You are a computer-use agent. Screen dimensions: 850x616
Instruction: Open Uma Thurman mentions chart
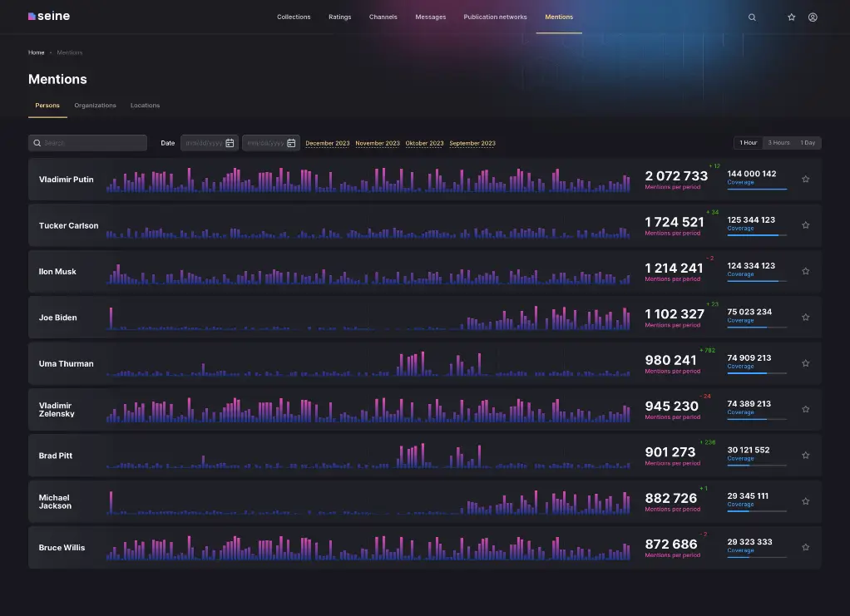[x=368, y=363]
